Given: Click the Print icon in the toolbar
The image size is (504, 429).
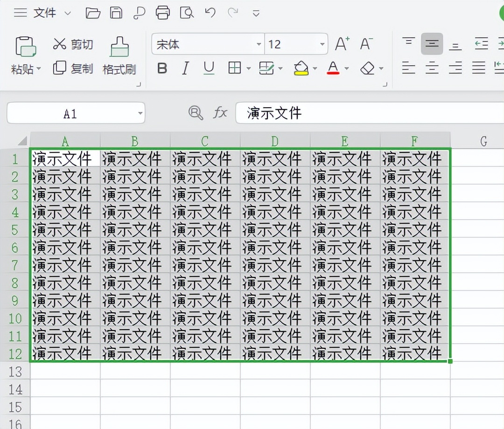Looking at the screenshot, I should point(163,13).
